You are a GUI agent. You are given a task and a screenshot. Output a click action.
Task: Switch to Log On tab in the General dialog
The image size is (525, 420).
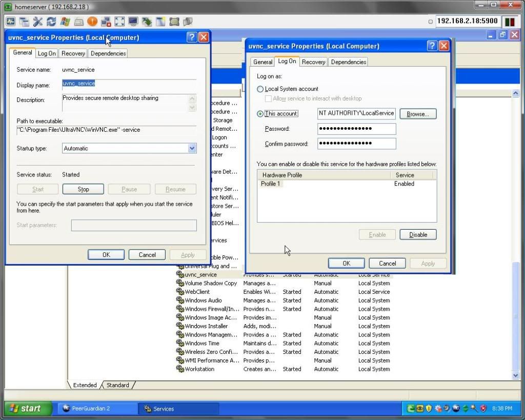(47, 53)
